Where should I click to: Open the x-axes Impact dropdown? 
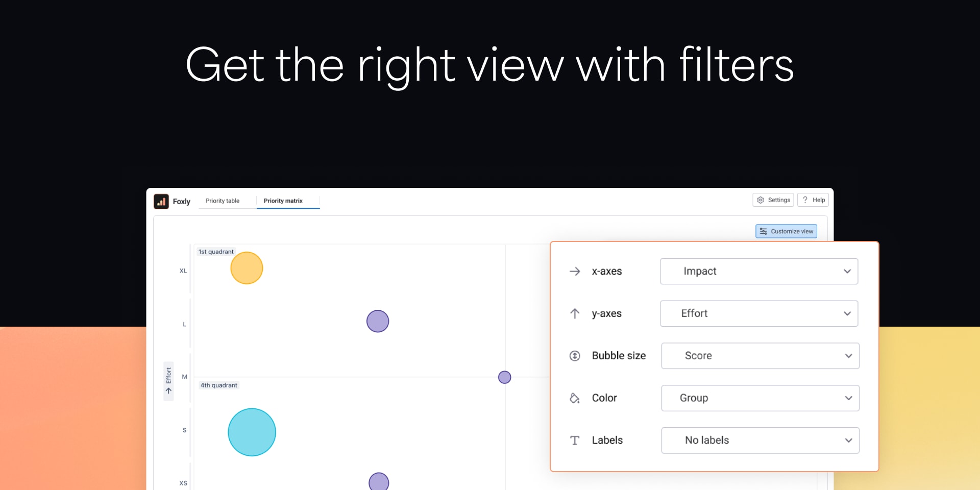coord(759,272)
